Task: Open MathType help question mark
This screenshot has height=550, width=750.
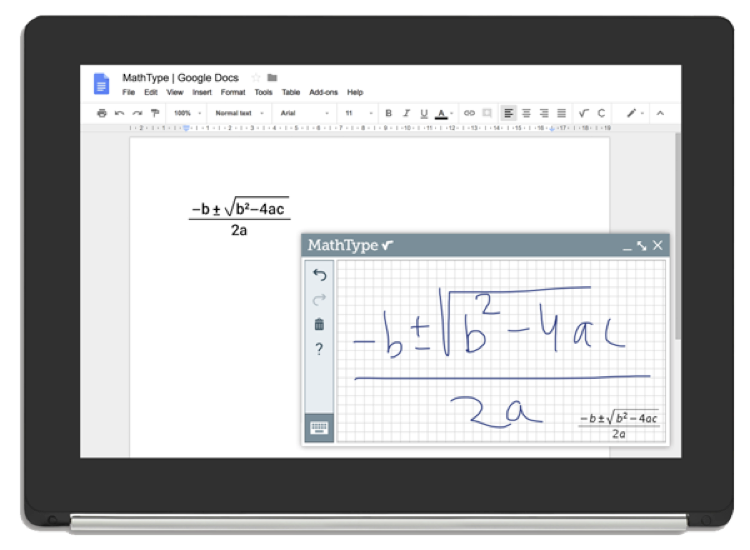Action: click(320, 349)
